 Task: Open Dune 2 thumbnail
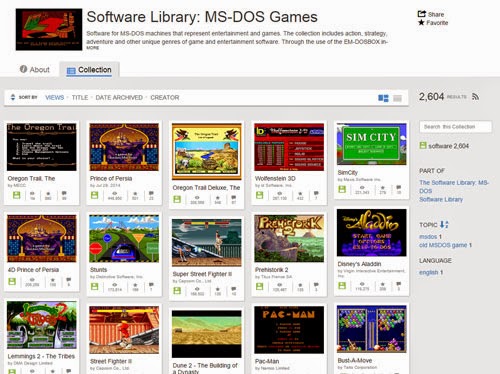[207, 334]
